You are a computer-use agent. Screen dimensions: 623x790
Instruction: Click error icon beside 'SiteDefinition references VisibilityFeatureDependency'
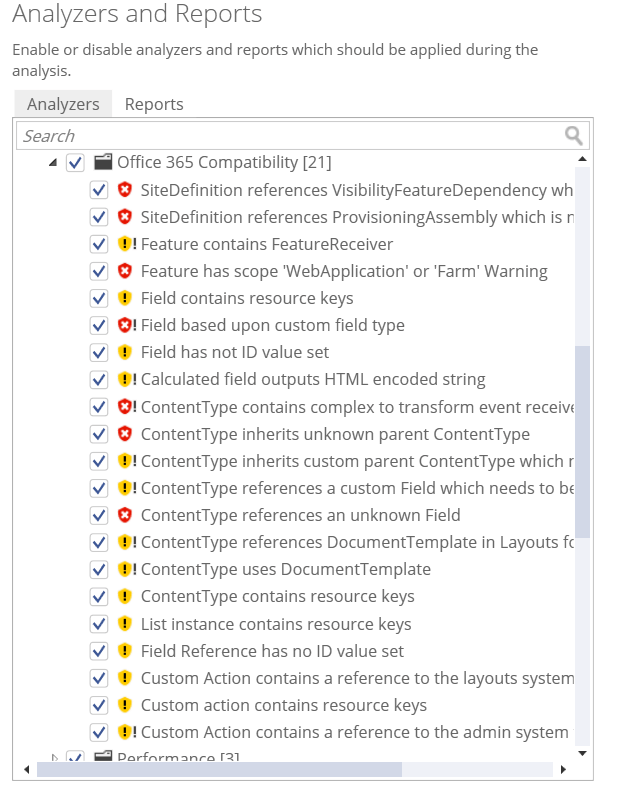click(x=124, y=190)
